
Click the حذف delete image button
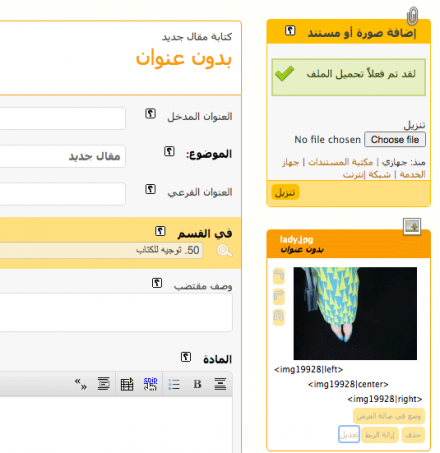413,435
